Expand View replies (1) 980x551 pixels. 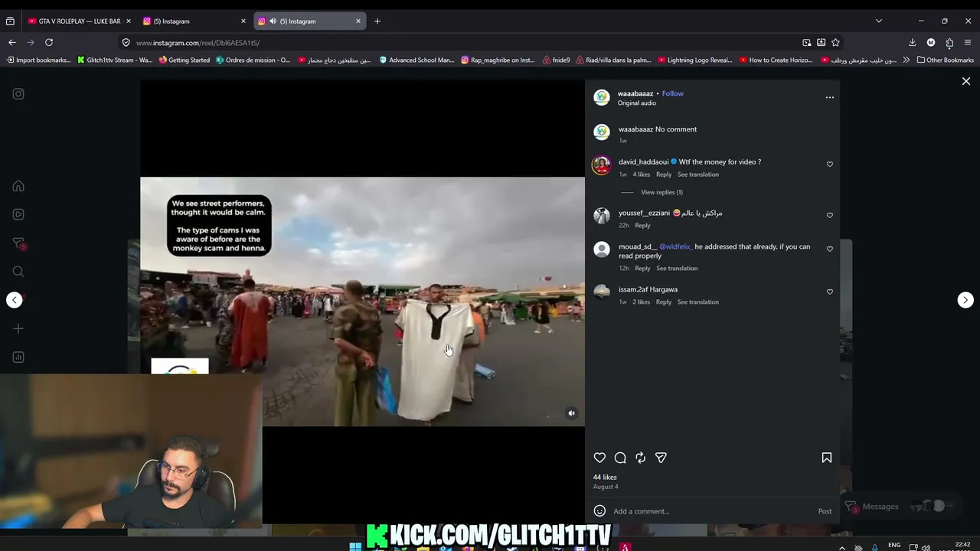(x=661, y=192)
